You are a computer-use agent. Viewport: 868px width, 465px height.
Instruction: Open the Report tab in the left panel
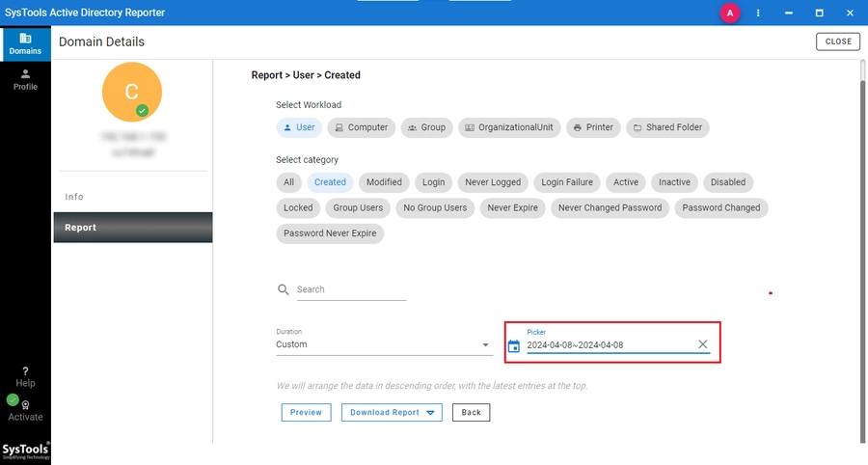point(133,228)
